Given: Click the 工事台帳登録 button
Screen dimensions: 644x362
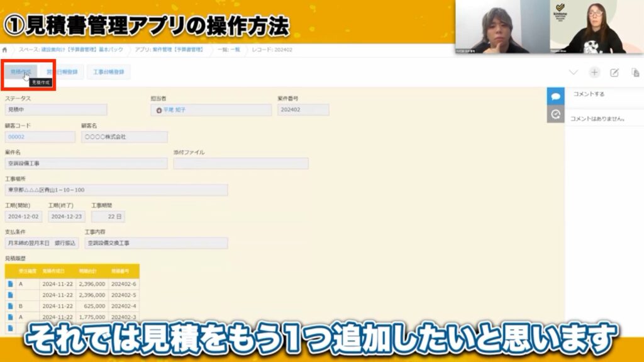Looking at the screenshot, I should pos(108,72).
